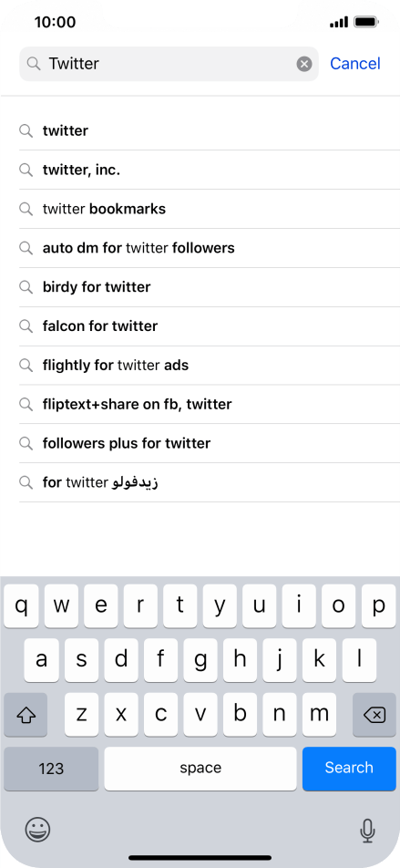
Task: Tap cellular signal bars icon
Action: coord(339,23)
